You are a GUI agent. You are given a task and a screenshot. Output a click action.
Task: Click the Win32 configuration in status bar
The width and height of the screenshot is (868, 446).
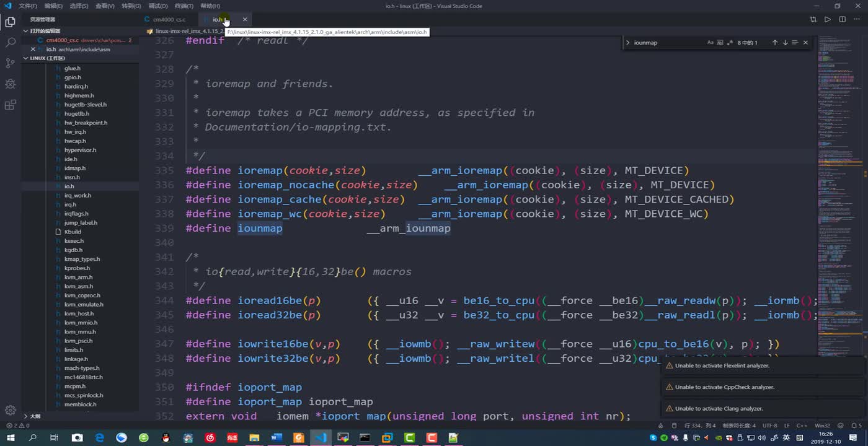[x=822, y=426]
